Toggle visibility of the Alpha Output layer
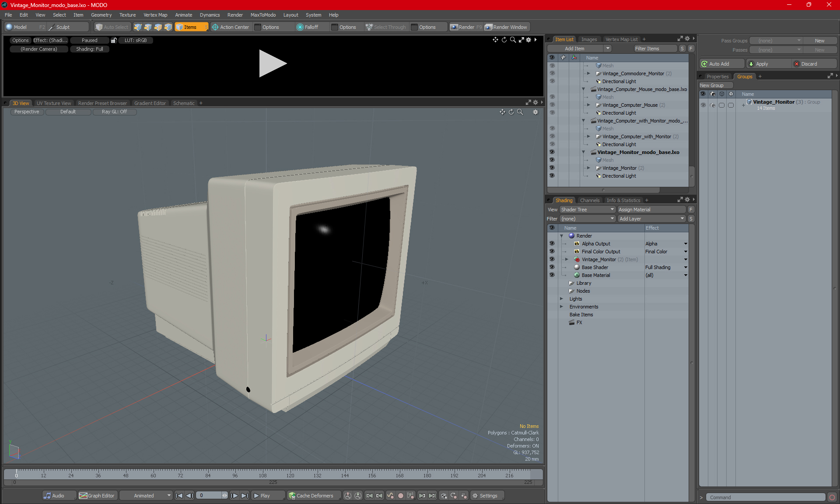Viewport: 840px width, 504px height. coord(552,244)
